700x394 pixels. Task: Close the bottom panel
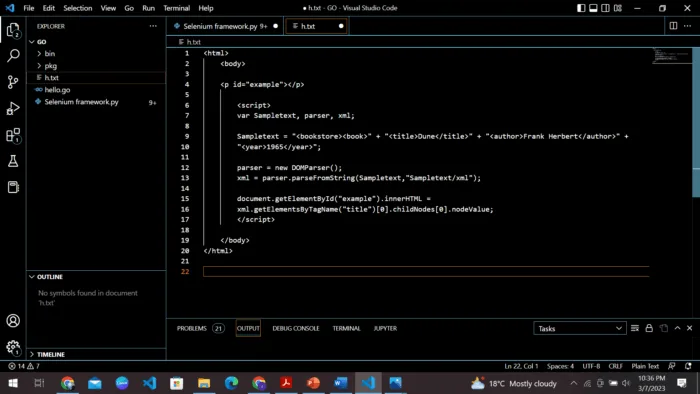690,328
